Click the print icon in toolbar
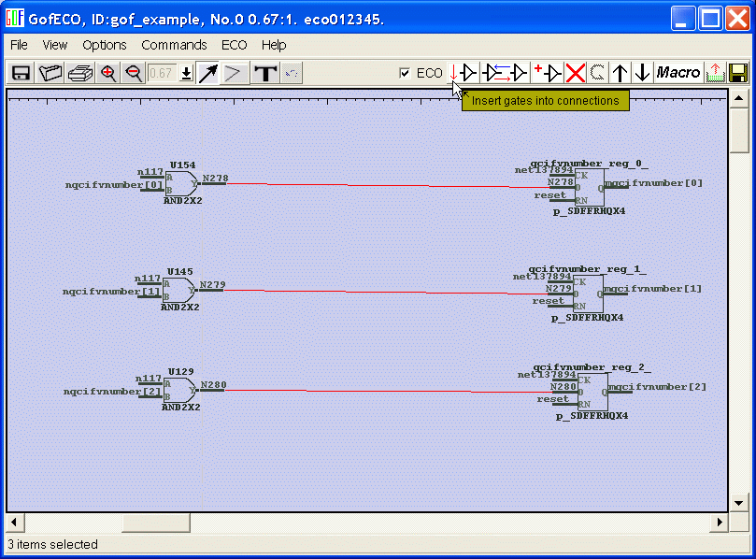 point(79,73)
